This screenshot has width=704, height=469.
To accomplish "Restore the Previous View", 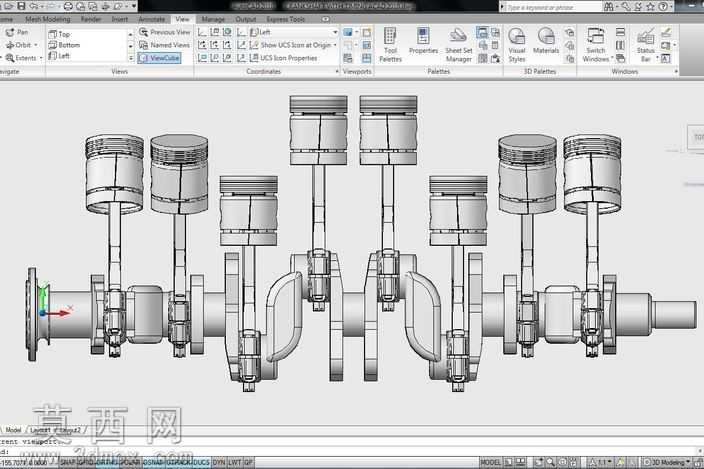I will (x=164, y=32).
